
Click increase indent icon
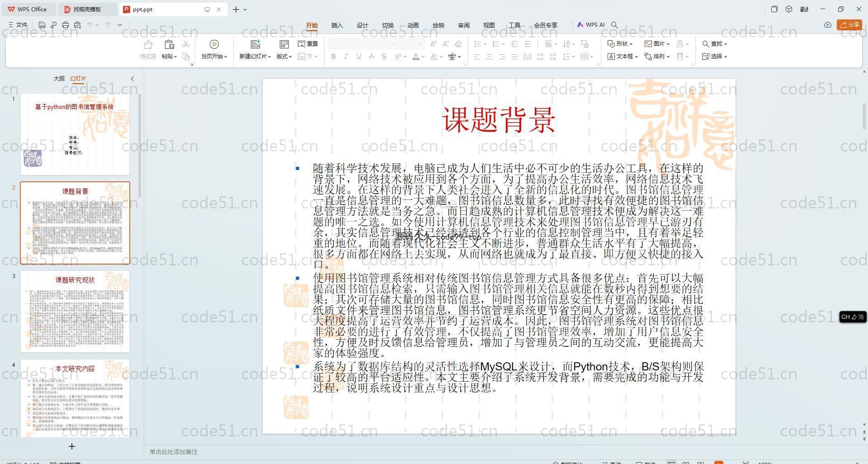pyautogui.click(x=527, y=44)
